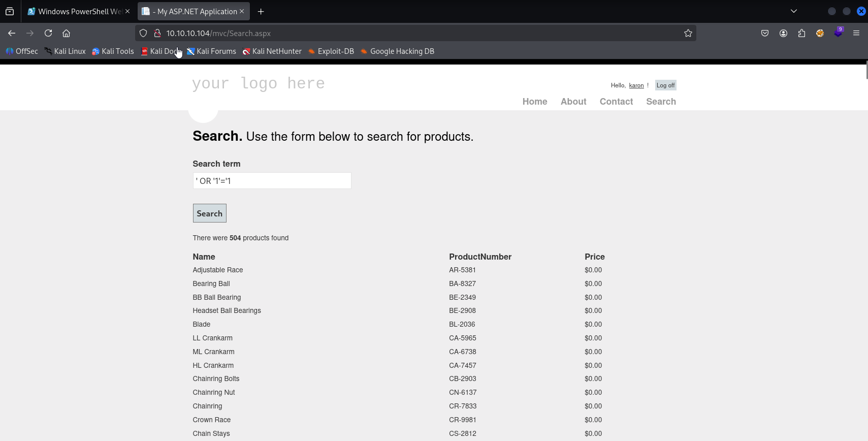The height and width of the screenshot is (441, 868).
Task: Click the 'Crown Race' product name
Action: coord(211,420)
